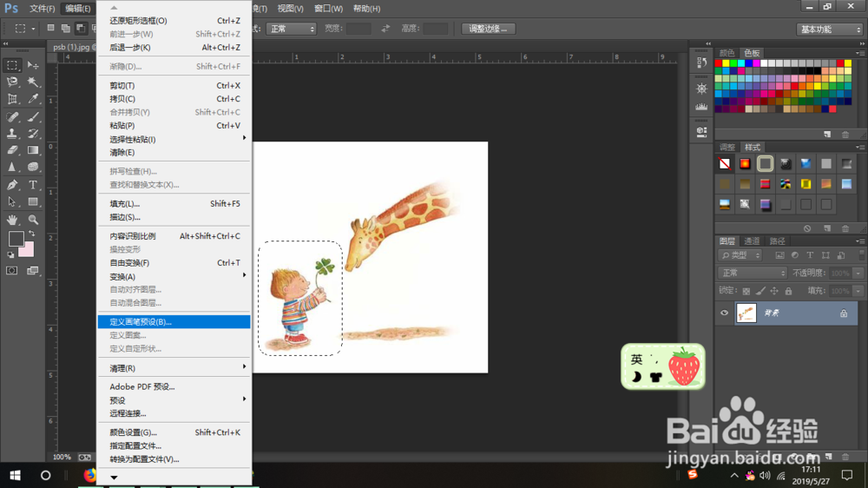Switch to the 通道 tab

(x=752, y=241)
